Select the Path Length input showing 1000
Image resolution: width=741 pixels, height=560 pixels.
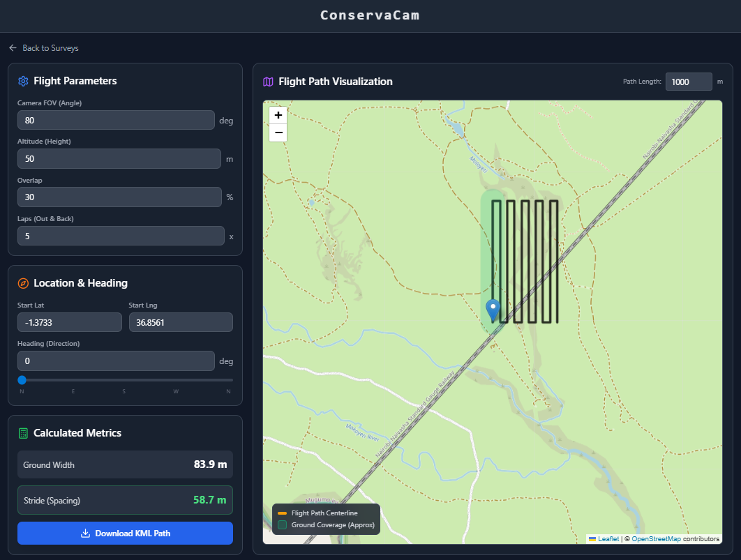(x=689, y=82)
